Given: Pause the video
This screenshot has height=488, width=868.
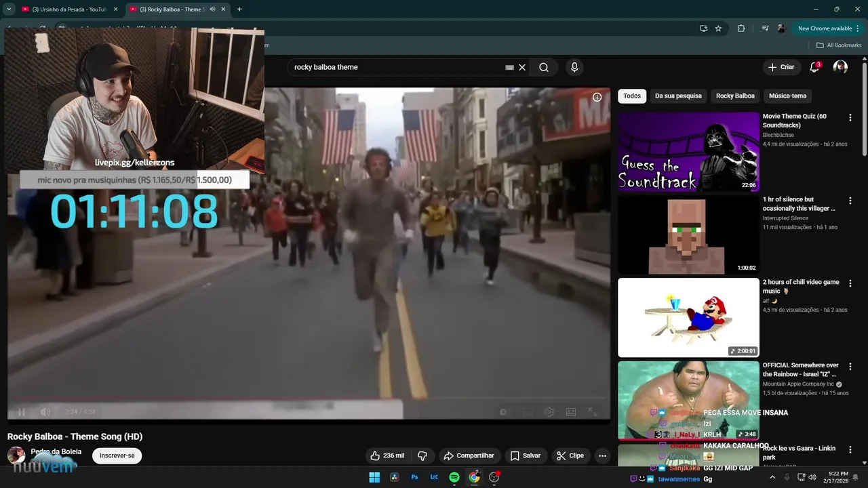Looking at the screenshot, I should [x=22, y=411].
